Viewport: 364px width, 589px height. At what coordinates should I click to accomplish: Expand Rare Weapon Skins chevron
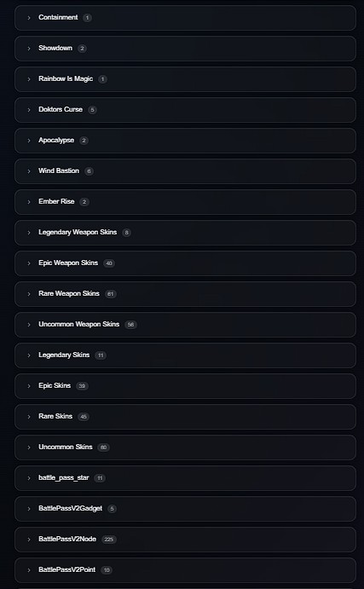(x=29, y=294)
